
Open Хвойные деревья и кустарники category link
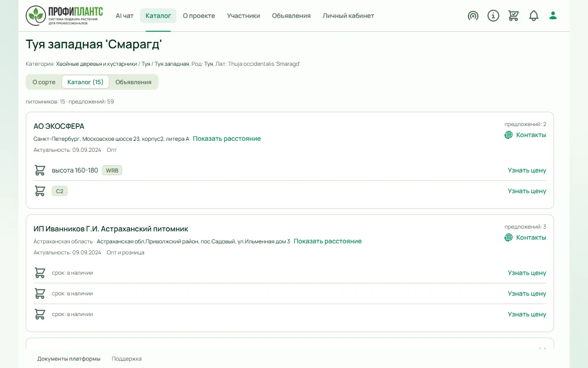pyautogui.click(x=96, y=64)
